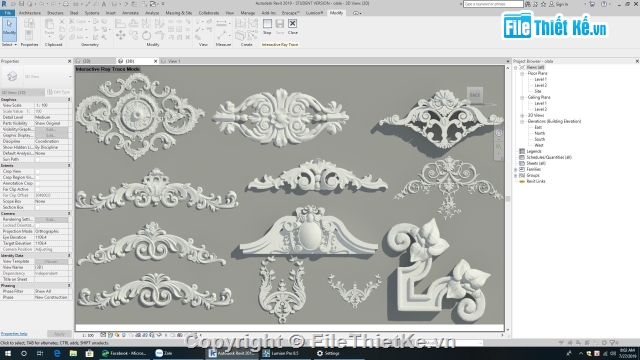
Task: Expand the 3D Views tree node
Action: pyautogui.click(x=522, y=116)
